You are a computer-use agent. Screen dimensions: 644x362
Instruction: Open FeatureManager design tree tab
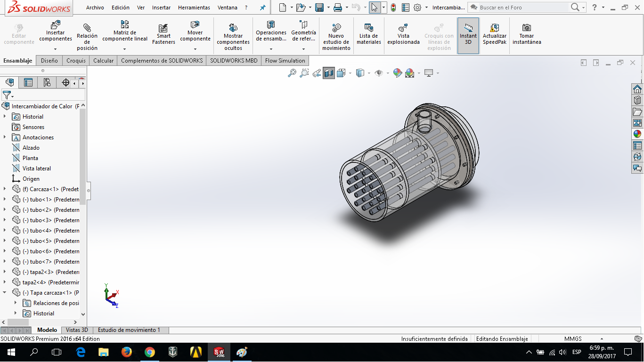[10, 83]
